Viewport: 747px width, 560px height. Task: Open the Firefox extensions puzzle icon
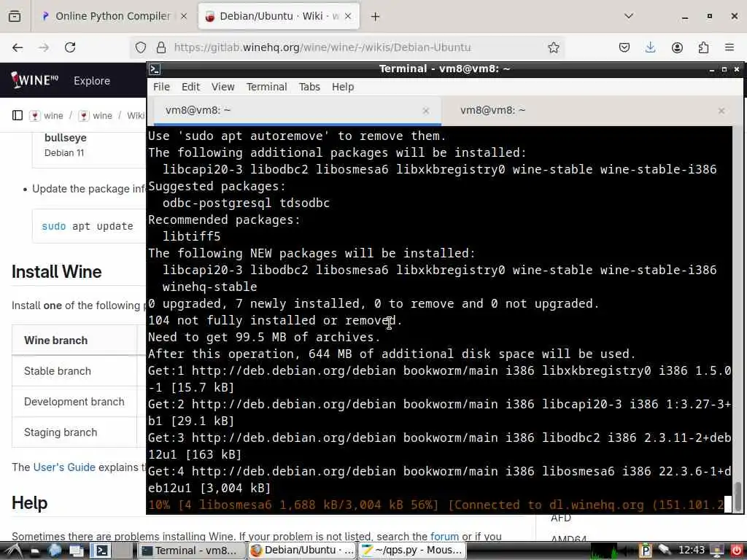[703, 47]
